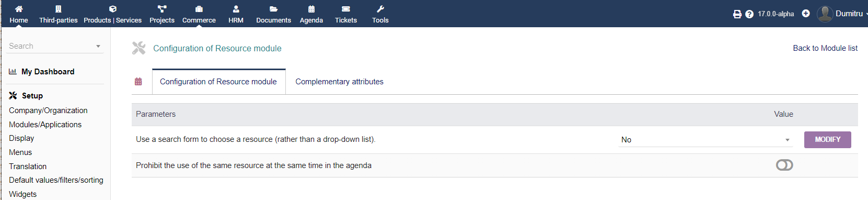Click the help question mark icon
Screen dimensions: 868x200
tap(749, 14)
